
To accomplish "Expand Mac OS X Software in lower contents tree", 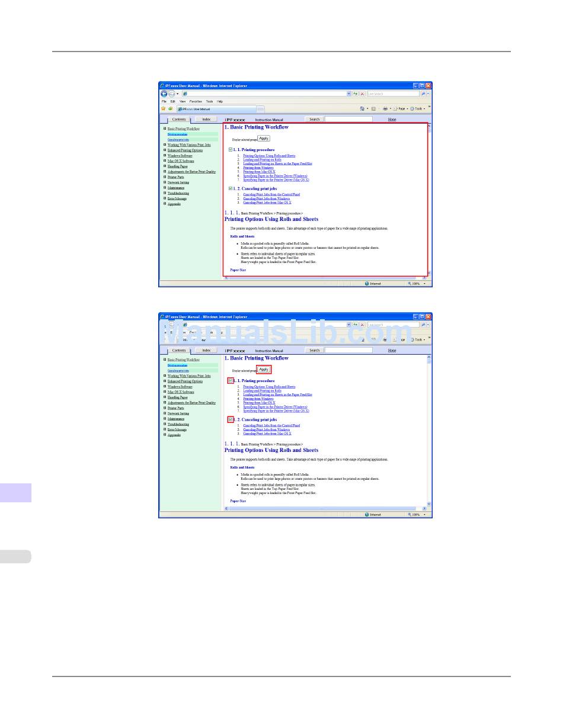I will tap(165, 392).
